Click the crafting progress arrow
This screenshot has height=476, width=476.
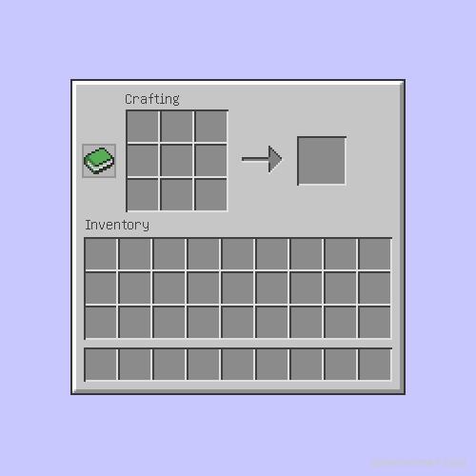tap(262, 159)
